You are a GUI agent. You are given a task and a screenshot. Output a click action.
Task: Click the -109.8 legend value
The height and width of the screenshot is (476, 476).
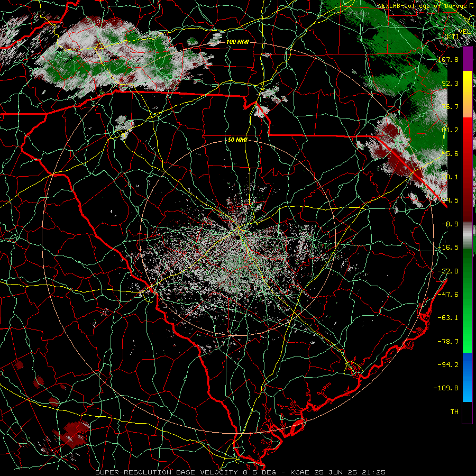point(446,388)
